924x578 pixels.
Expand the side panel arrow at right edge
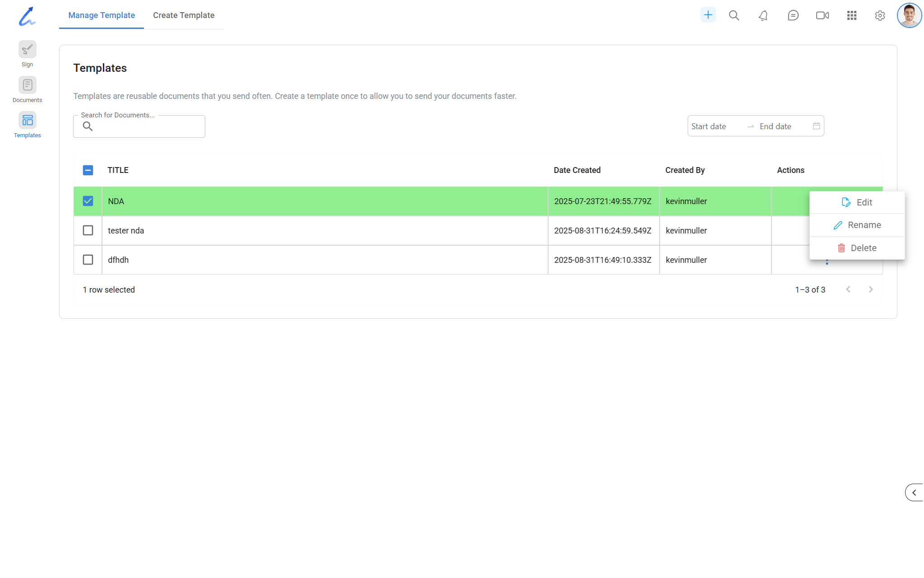click(914, 493)
